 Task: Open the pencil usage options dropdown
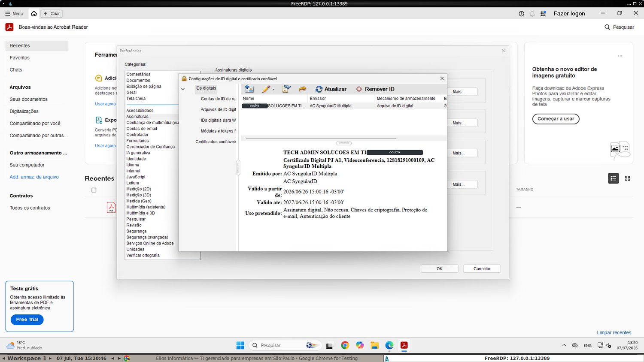[273, 90]
